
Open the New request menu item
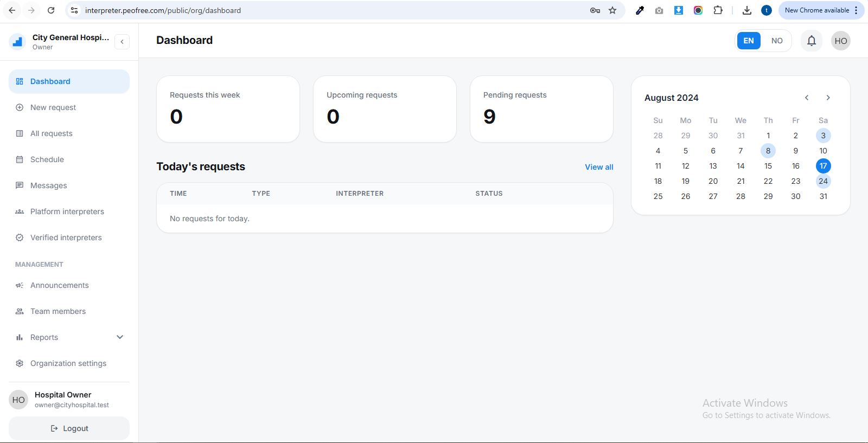click(53, 107)
